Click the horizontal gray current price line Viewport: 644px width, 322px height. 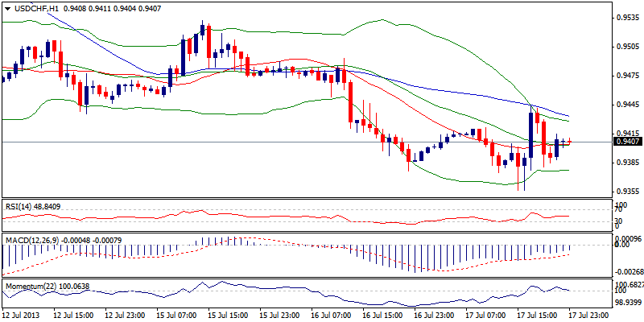click(x=242, y=142)
